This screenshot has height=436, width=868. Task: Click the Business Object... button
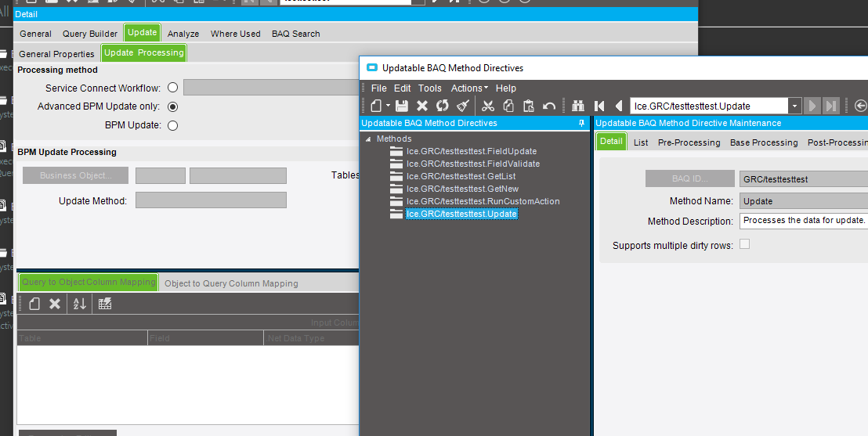pyautogui.click(x=75, y=175)
